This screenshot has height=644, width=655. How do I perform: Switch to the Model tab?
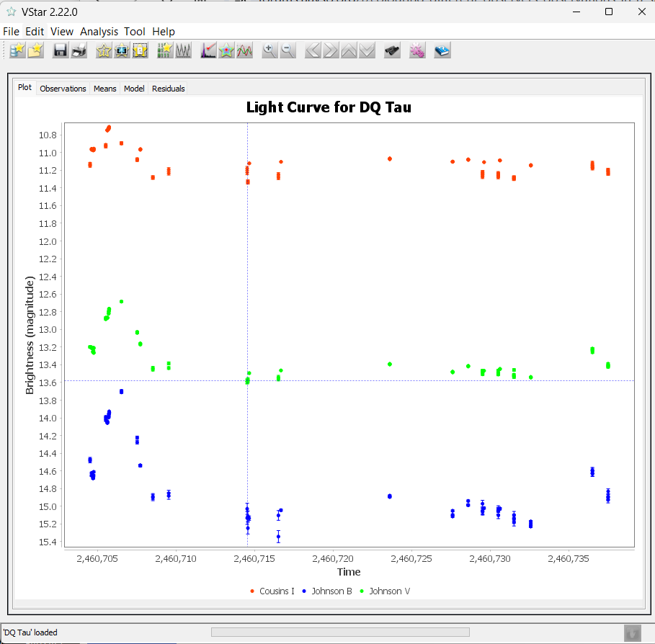[x=134, y=89]
